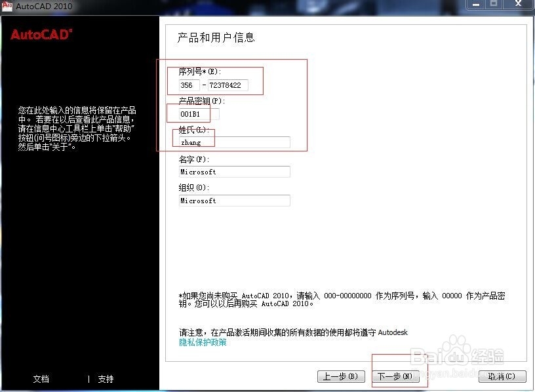Viewport: 535px width, 392px height.
Task: Click the first name field under 名字(F)
Action: tap(235, 172)
